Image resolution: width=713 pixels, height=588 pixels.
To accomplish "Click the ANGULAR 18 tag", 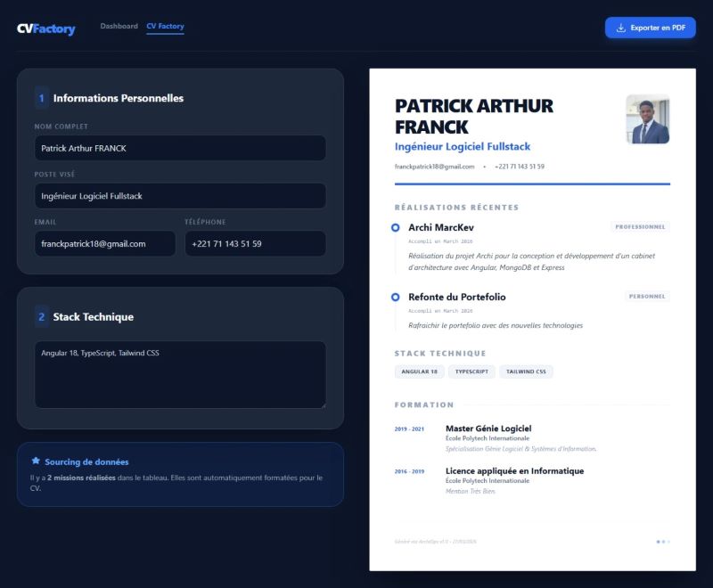I will pyautogui.click(x=419, y=372).
